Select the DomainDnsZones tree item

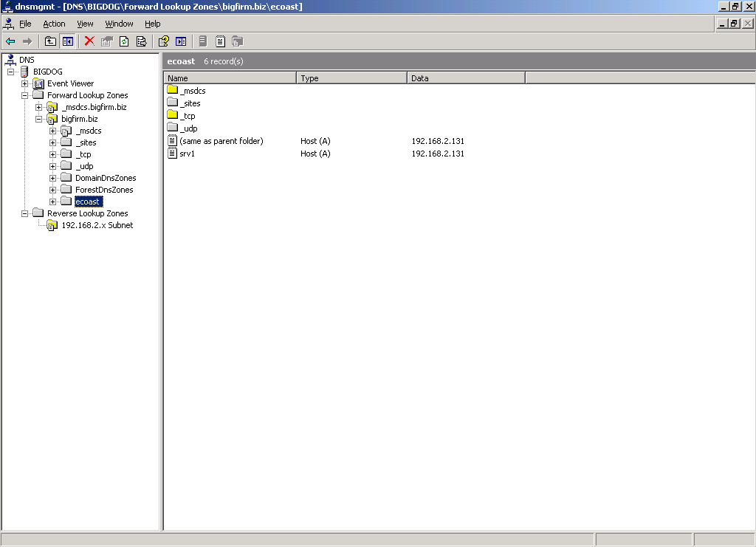(106, 178)
